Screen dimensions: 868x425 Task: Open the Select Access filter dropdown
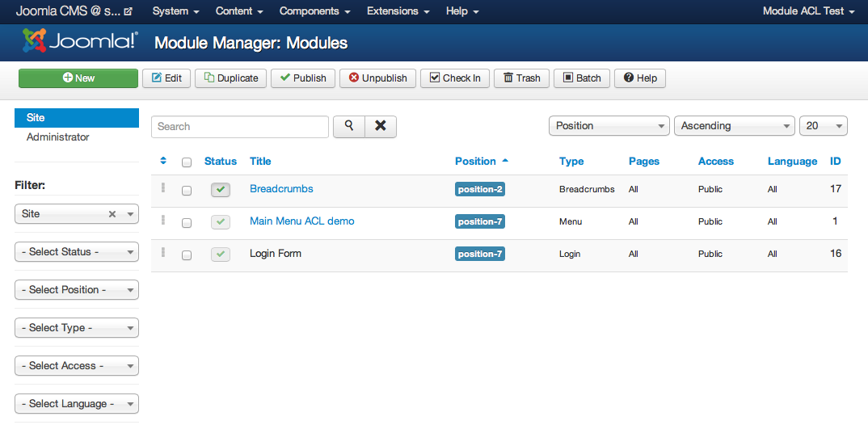[x=77, y=366]
